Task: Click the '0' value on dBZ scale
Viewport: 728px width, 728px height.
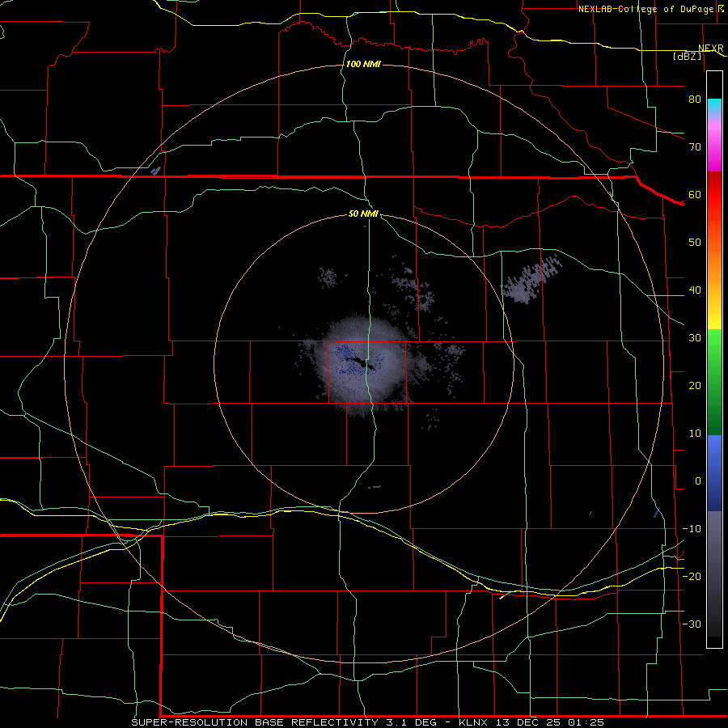Action: [698, 481]
